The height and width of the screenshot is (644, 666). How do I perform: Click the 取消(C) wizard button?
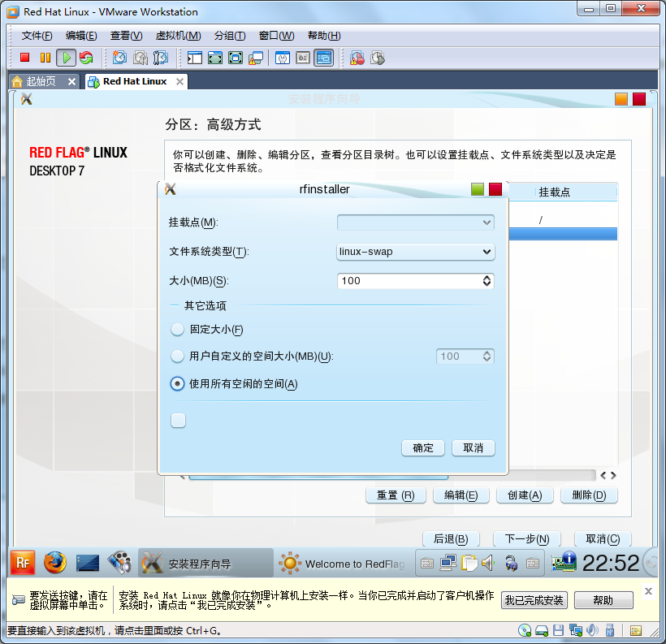point(603,539)
